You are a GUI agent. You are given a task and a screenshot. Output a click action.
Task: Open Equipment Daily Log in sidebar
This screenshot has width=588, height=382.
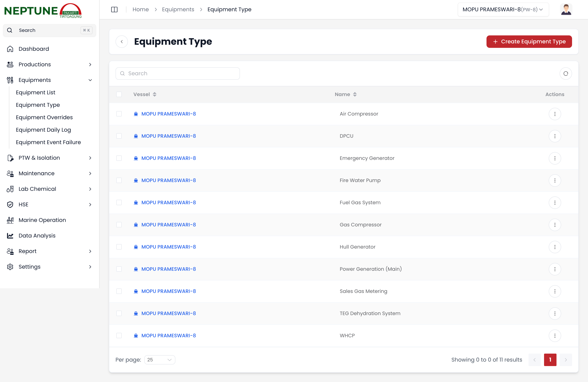[x=43, y=130]
